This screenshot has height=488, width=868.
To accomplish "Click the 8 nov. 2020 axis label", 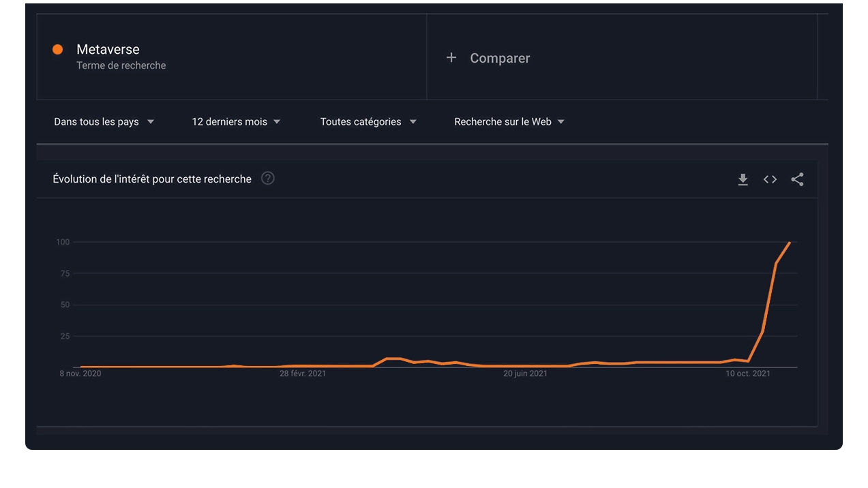I will tap(80, 373).
